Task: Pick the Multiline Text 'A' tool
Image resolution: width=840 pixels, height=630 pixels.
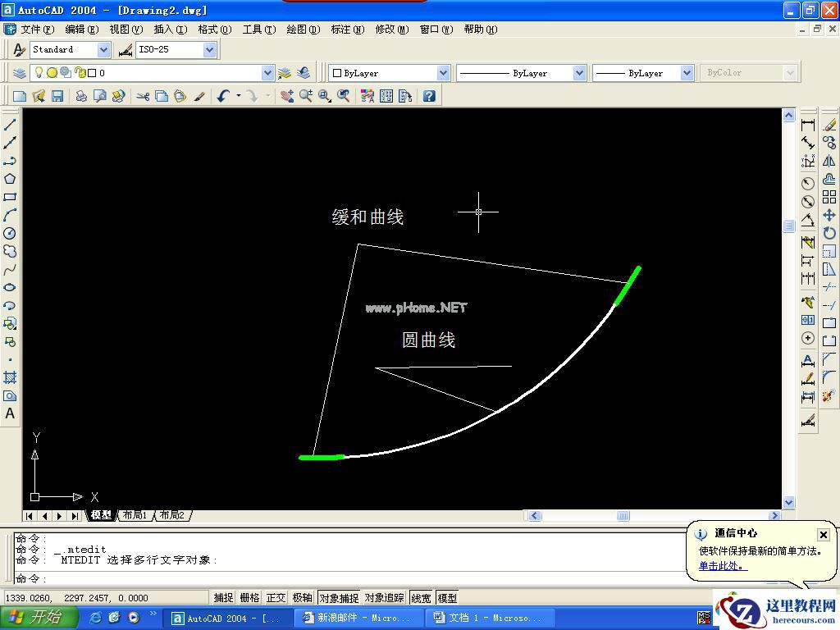Action: tap(10, 413)
